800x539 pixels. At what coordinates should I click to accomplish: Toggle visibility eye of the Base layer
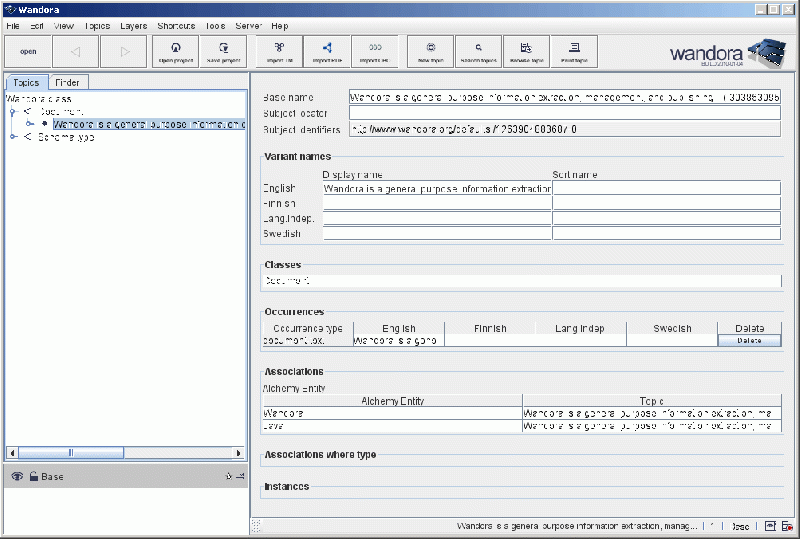17,476
